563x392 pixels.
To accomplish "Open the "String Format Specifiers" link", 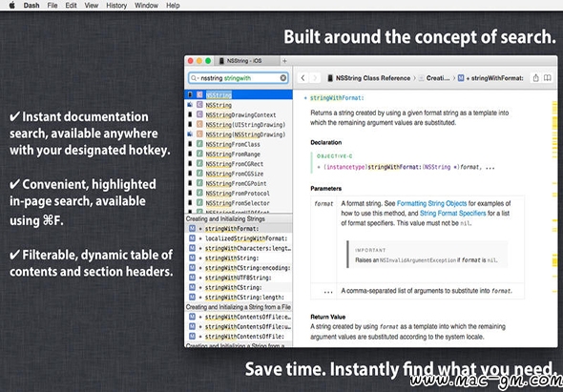I will [x=452, y=214].
